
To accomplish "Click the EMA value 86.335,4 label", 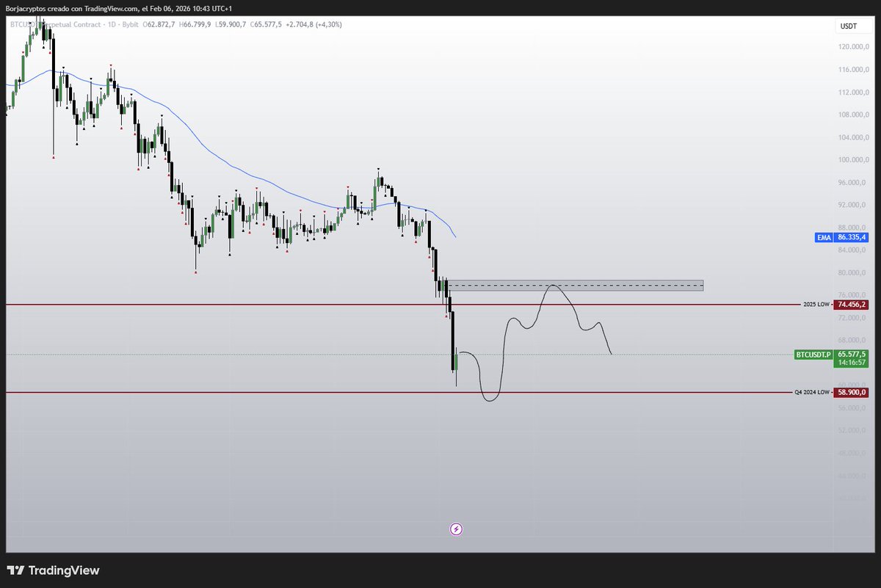I will (852, 237).
